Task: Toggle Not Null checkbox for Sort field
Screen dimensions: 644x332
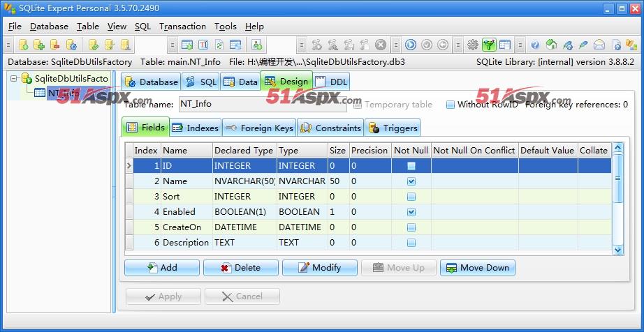Action: pos(411,197)
